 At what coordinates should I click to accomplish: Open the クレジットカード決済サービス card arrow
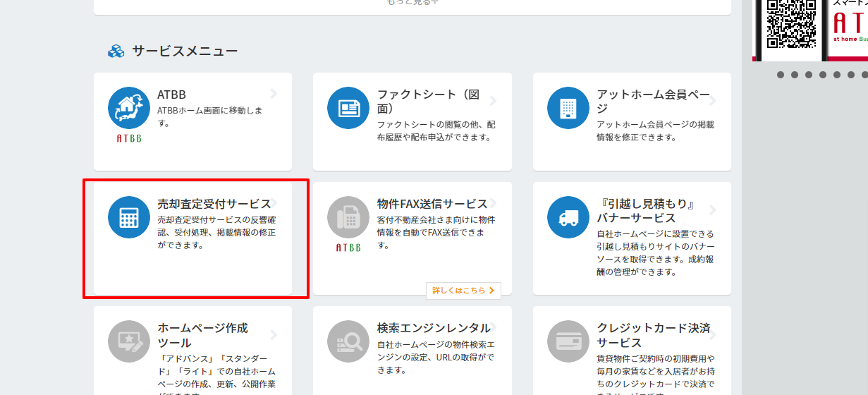point(713,335)
